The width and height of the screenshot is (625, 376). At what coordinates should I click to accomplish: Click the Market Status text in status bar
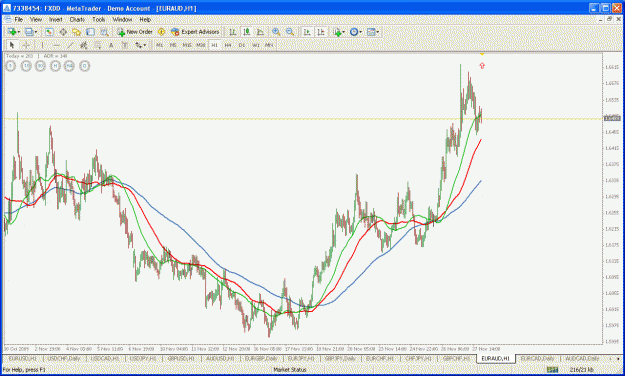click(289, 370)
